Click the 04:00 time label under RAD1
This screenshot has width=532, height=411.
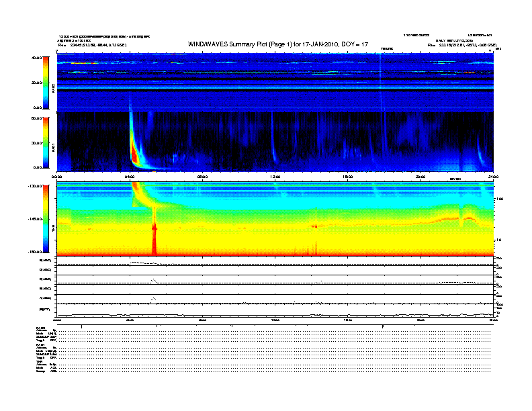coord(130,177)
